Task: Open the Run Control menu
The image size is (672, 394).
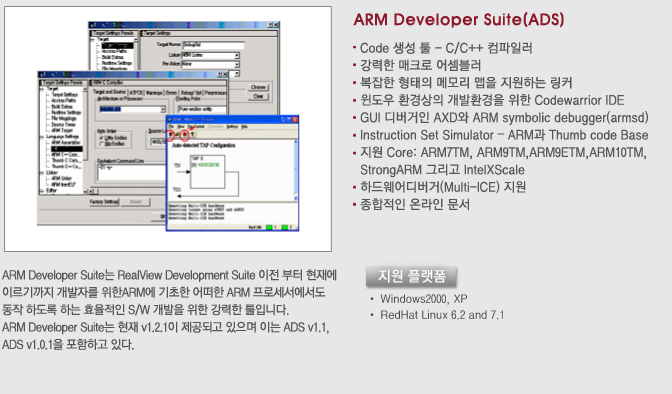Action: click(x=196, y=127)
